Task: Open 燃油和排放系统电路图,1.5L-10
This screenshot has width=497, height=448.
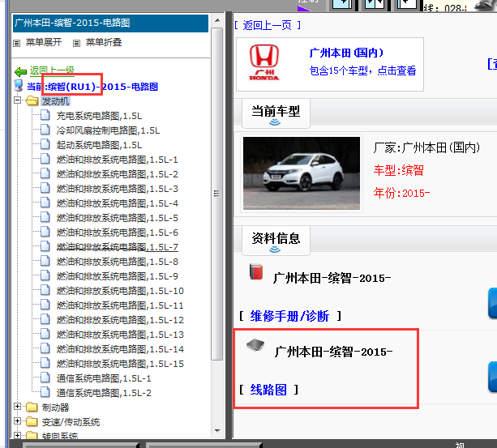Action: [120, 291]
